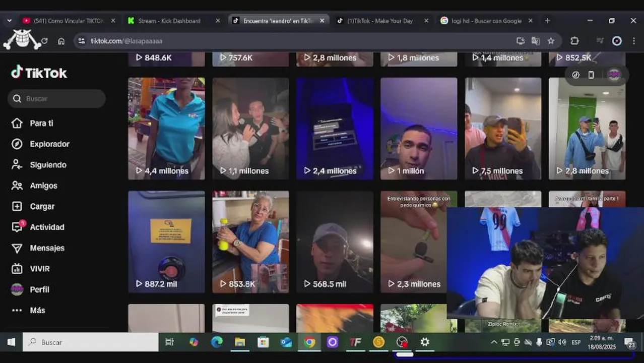Open the 568.5 mil views video
Image resolution: width=644 pixels, height=363 pixels.
click(335, 242)
